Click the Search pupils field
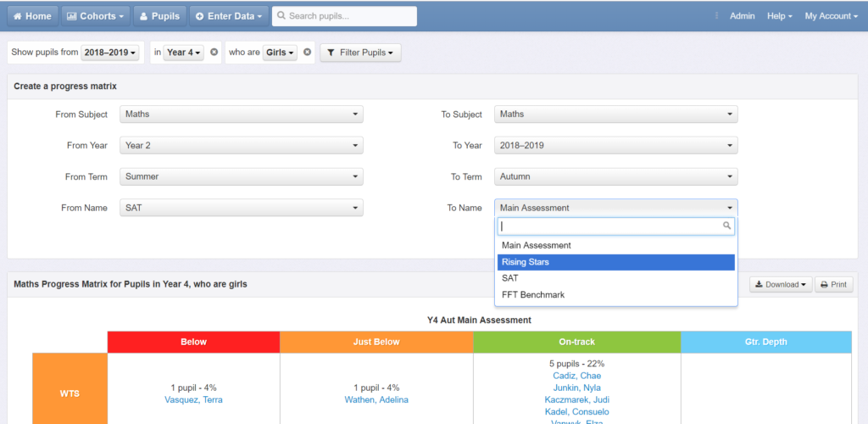 coord(344,16)
